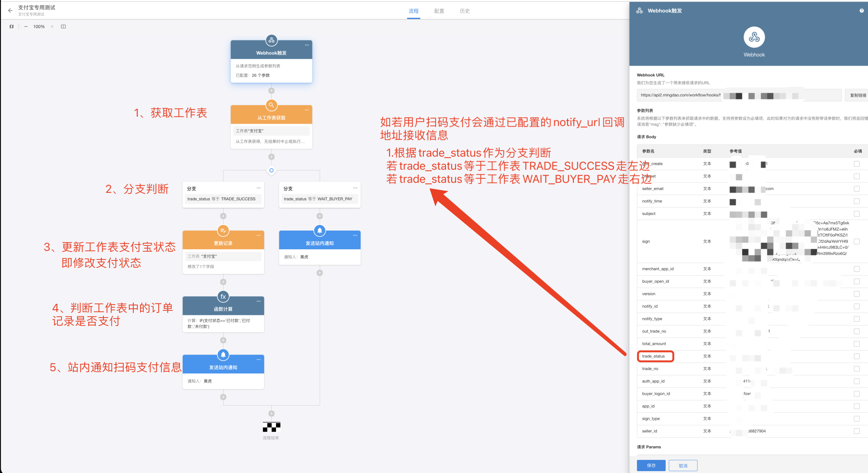The height and width of the screenshot is (473, 868).
Task: Click the zoom out minus icon
Action: (x=26, y=27)
